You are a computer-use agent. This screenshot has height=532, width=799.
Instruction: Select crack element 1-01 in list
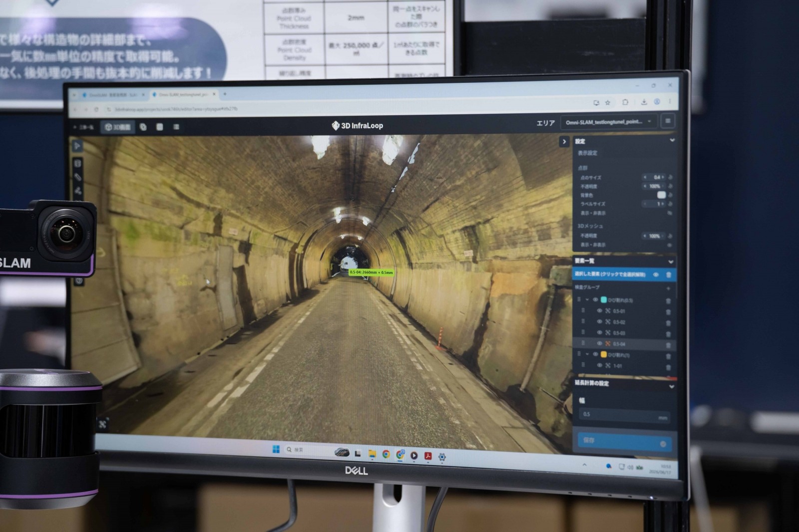click(618, 366)
